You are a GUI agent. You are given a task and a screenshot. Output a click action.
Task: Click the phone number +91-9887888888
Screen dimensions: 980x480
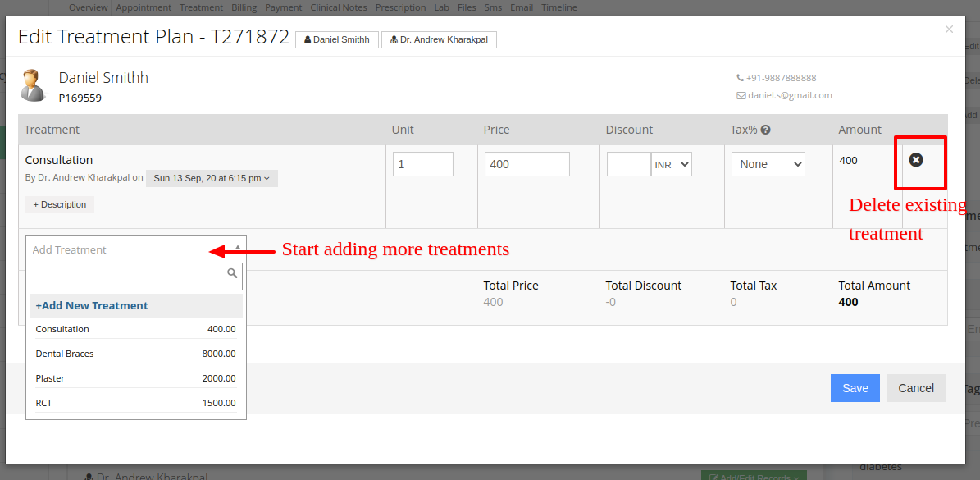(x=777, y=78)
